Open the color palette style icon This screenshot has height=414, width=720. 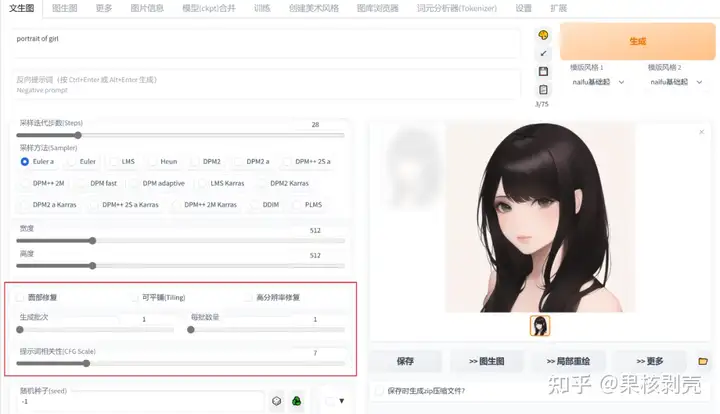[x=543, y=35]
